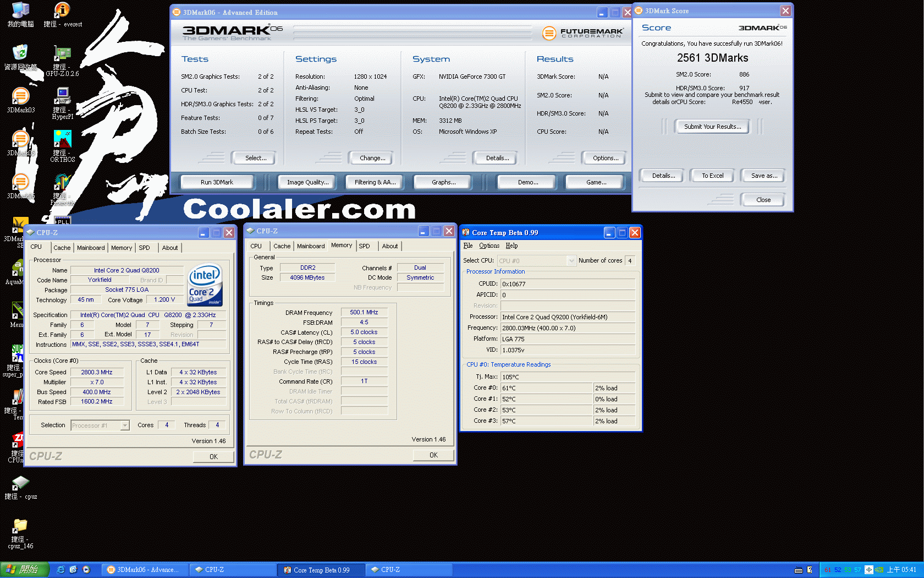Click Save as in Score window

pyautogui.click(x=764, y=176)
